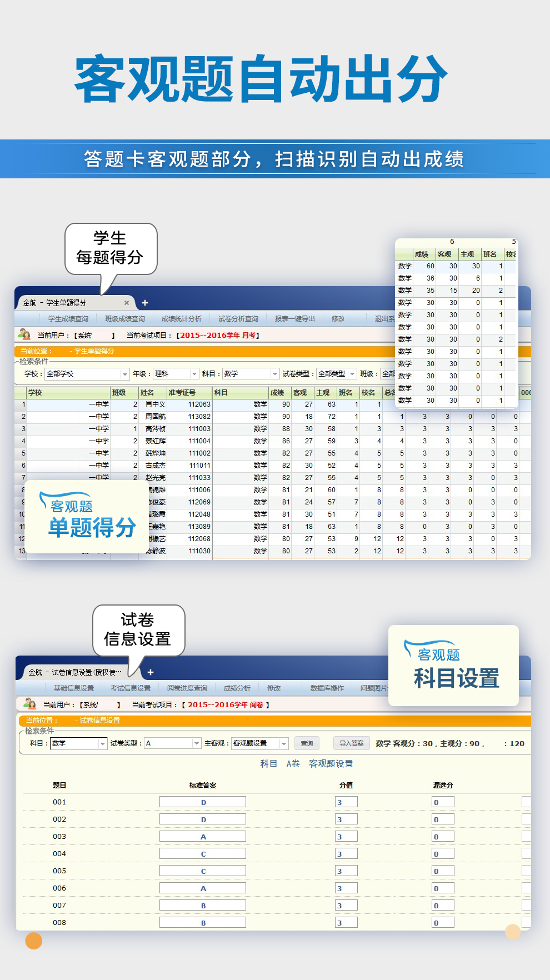This screenshot has width=550, height=980.
Task: Click user avatar icon in 试卷信息设置 window
Action: click(29, 704)
